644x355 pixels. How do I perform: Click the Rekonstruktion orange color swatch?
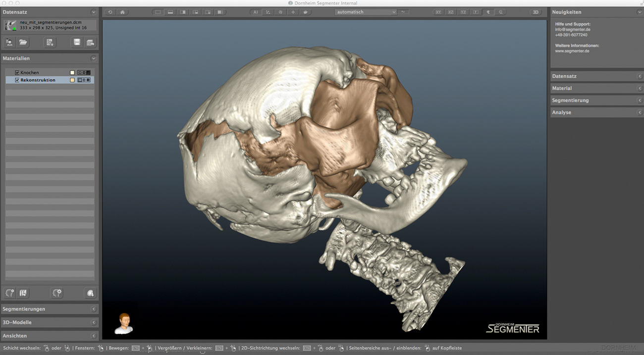[x=72, y=80]
